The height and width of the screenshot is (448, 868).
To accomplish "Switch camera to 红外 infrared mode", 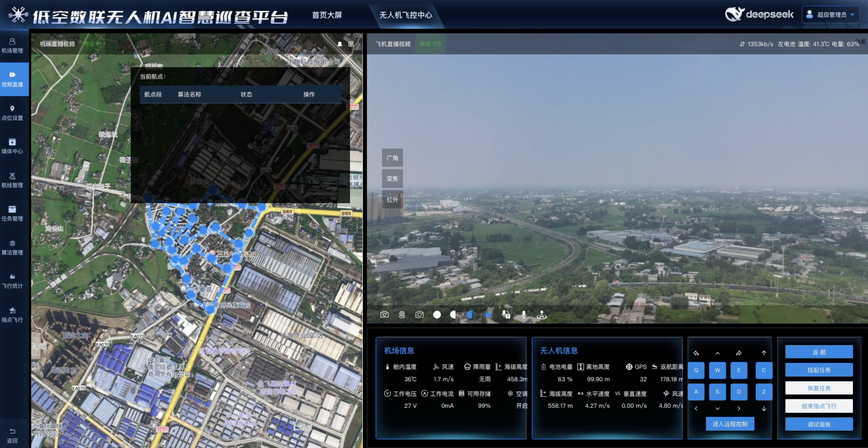I will coord(392,199).
